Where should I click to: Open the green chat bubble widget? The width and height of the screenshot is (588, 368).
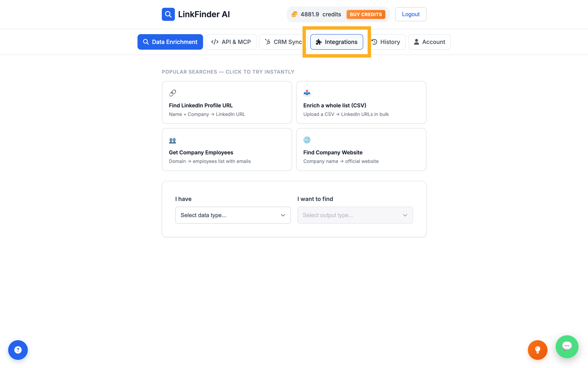coord(567,347)
